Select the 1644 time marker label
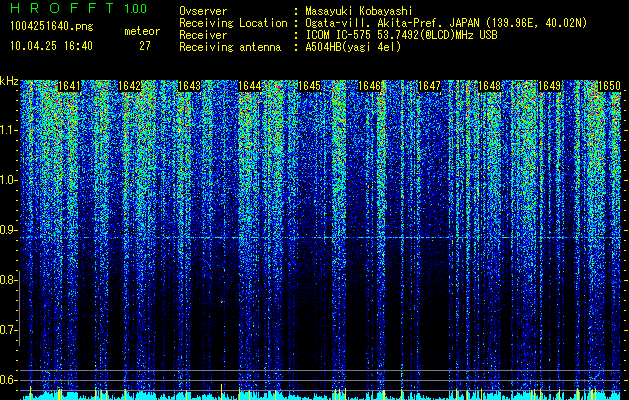Viewport: 629px width, 400px height. click(250, 86)
